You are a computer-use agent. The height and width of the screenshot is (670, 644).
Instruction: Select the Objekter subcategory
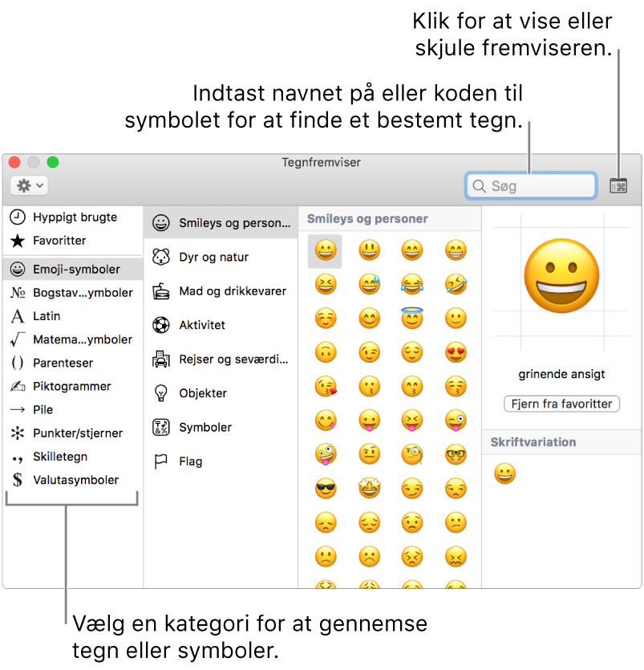click(221, 393)
